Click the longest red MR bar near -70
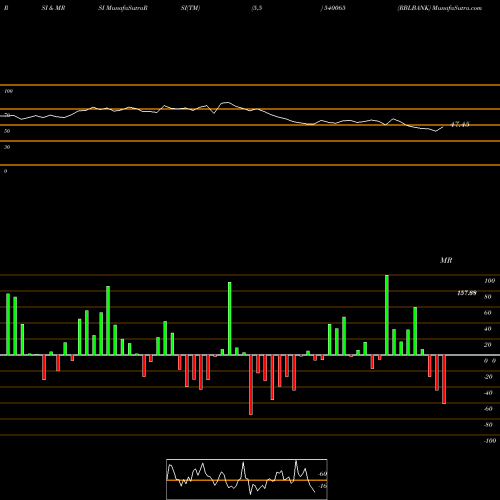Viewport: 500px width, 500px height. pos(251,385)
